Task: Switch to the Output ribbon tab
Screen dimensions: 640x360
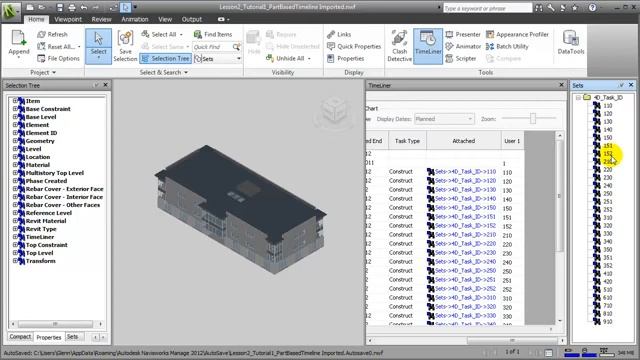Action: [191, 19]
